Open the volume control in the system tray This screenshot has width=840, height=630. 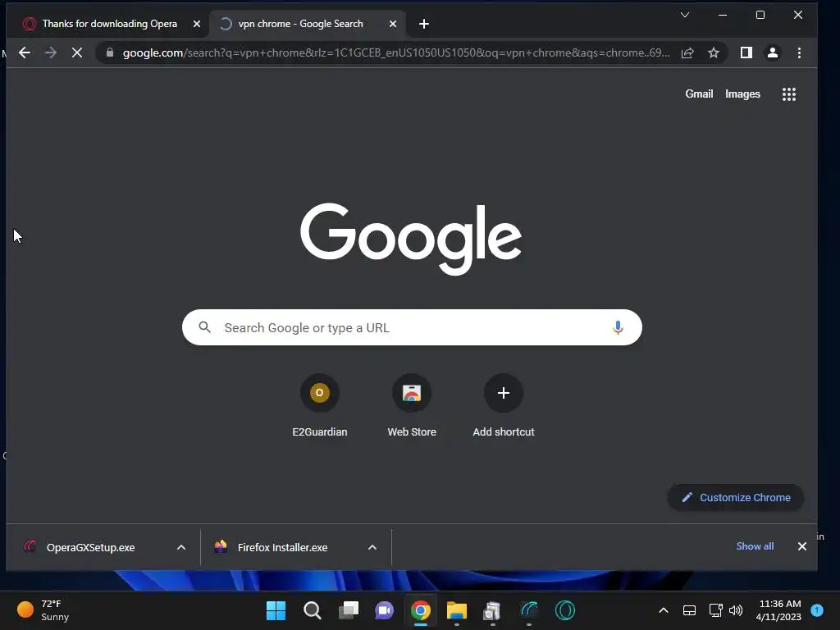(736, 610)
